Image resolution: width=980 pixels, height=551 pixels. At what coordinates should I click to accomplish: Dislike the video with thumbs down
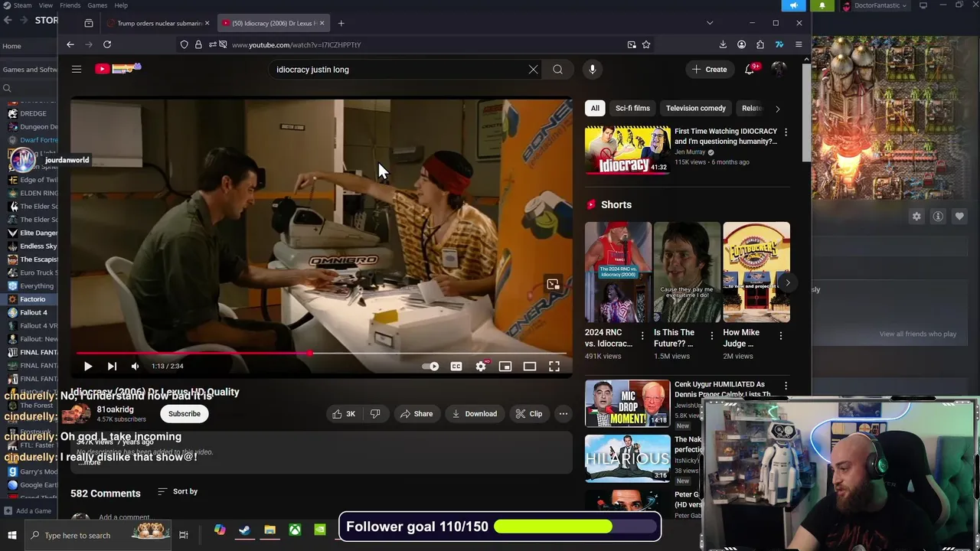[375, 414]
